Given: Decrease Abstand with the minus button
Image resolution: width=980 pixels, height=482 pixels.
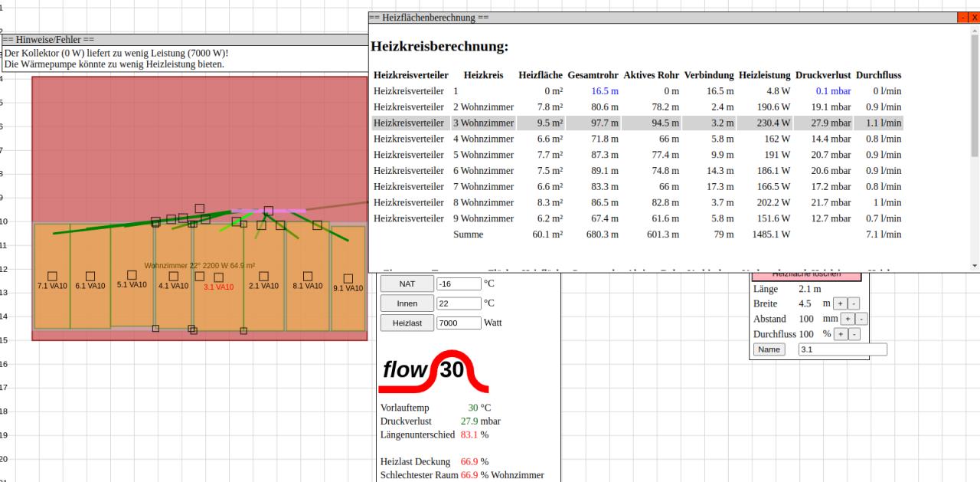Looking at the screenshot, I should coord(861,319).
